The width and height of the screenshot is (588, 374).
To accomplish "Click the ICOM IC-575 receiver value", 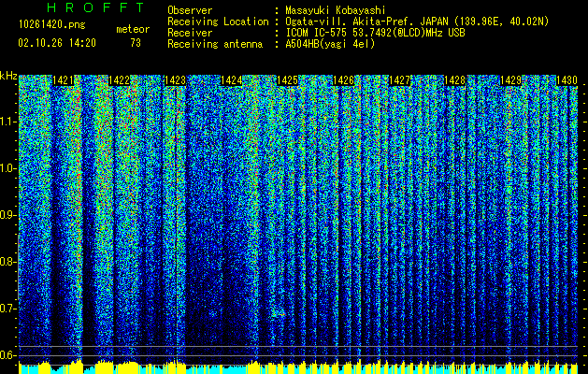I will [375, 33].
